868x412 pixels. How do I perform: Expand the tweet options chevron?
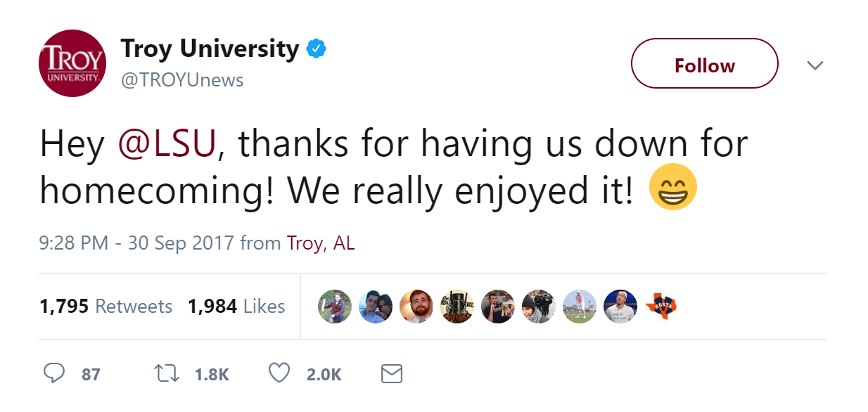pos(815,65)
